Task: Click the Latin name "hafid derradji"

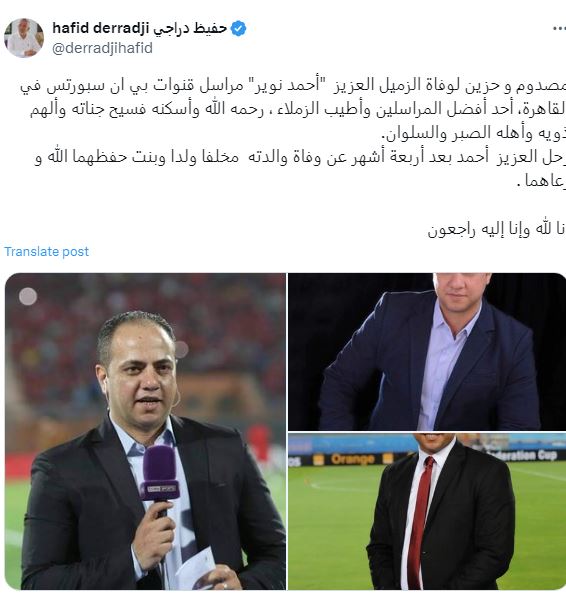Action: (x=100, y=28)
